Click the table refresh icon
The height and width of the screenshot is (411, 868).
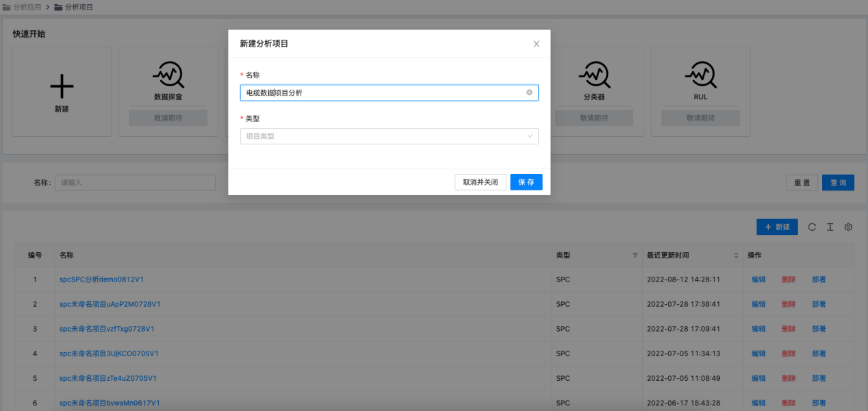pos(812,227)
